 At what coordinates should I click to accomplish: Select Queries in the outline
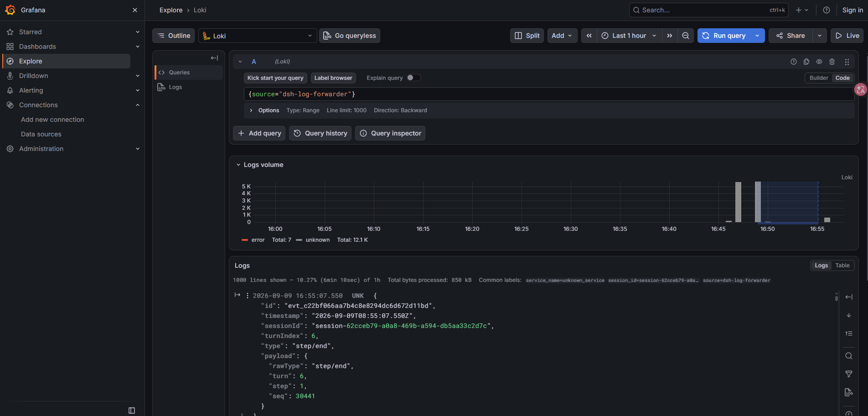click(x=189, y=73)
